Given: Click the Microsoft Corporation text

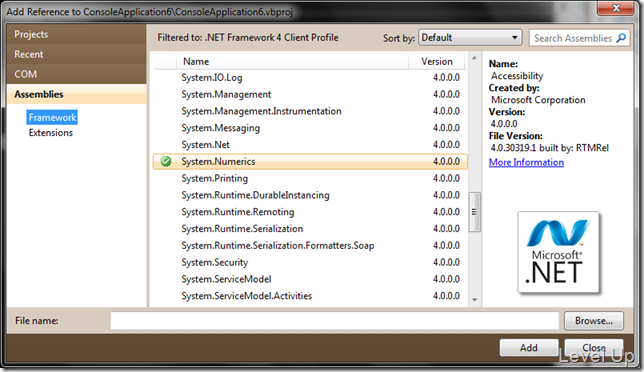Looking at the screenshot, I should [538, 100].
